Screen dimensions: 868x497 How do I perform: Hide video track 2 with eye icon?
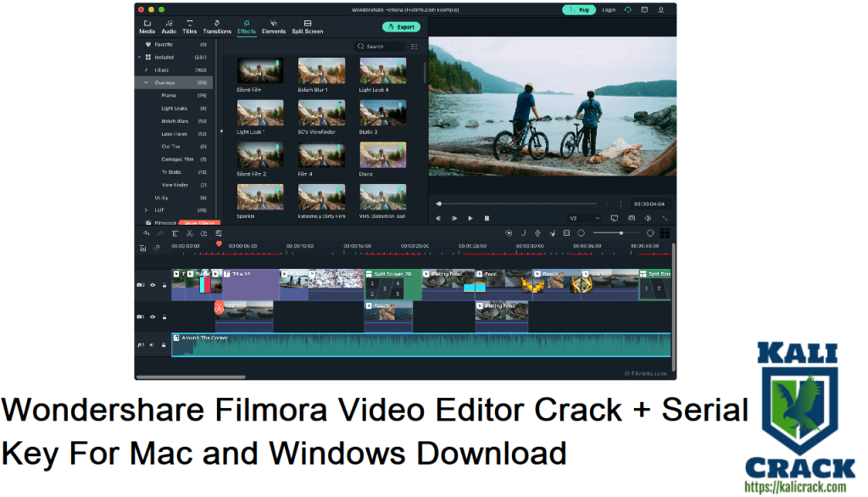[x=153, y=285]
